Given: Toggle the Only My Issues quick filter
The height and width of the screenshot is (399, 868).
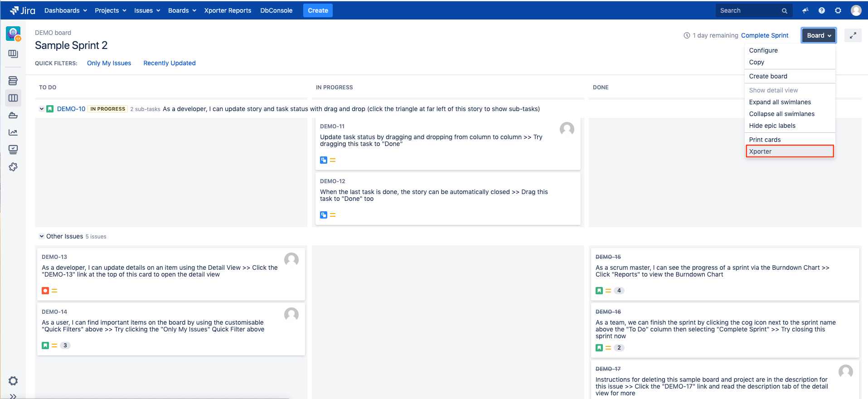Looking at the screenshot, I should coord(109,63).
